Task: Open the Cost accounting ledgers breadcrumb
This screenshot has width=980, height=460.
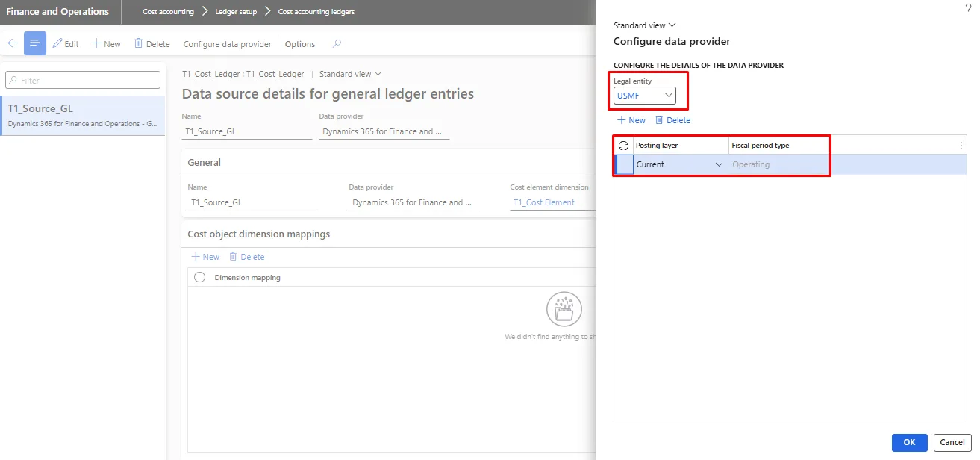Action: coord(316,12)
